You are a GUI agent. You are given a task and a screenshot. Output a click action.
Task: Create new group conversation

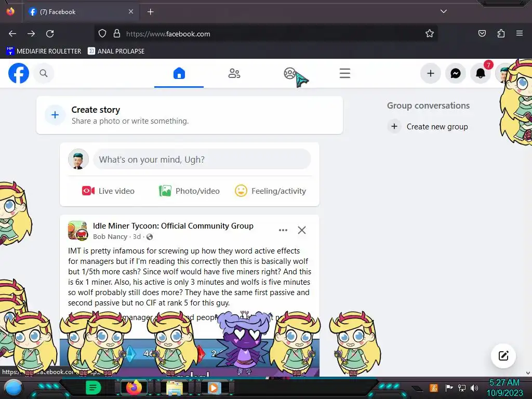428,127
